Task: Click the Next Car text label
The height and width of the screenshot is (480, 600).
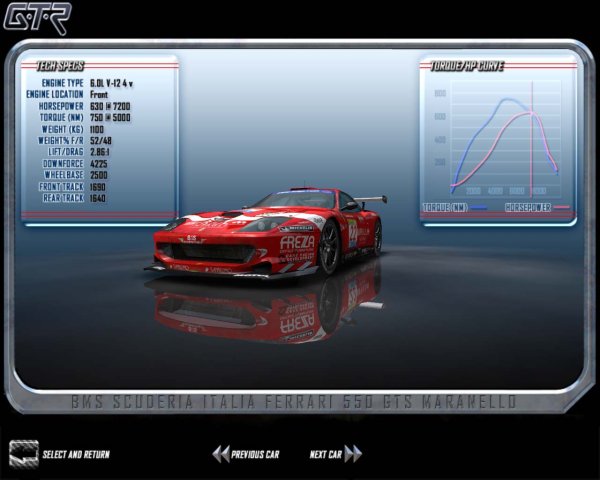Action: (x=325, y=455)
